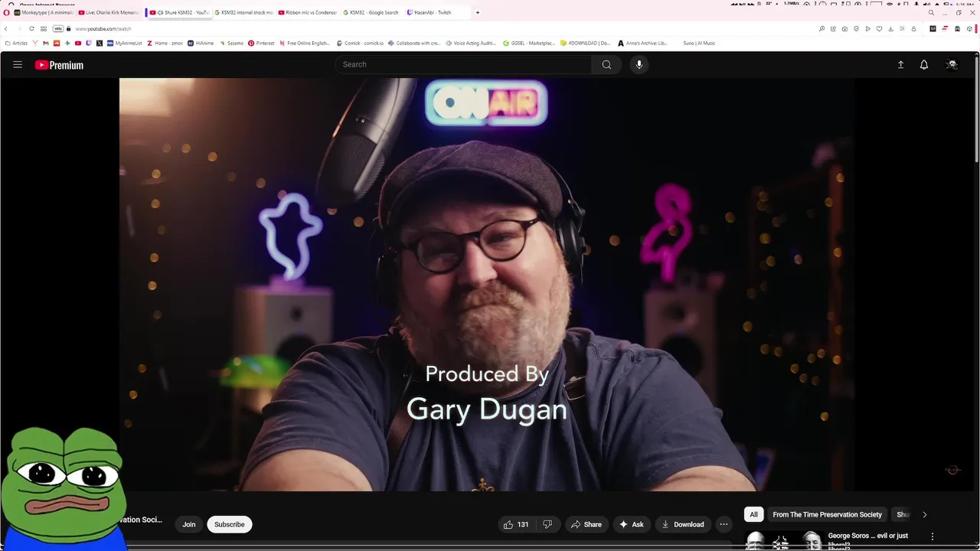Click the YouTube Premium logo
Image resolution: width=980 pixels, height=551 pixels.
[x=59, y=65]
